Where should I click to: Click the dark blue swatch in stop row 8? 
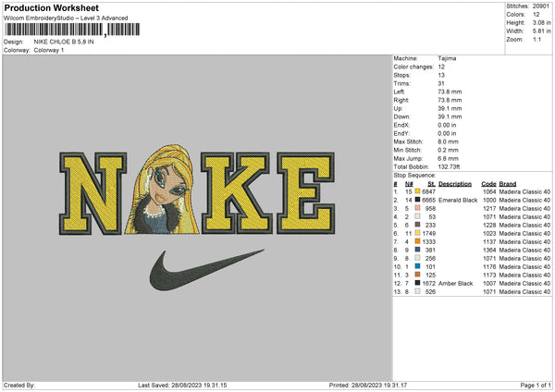418,250
